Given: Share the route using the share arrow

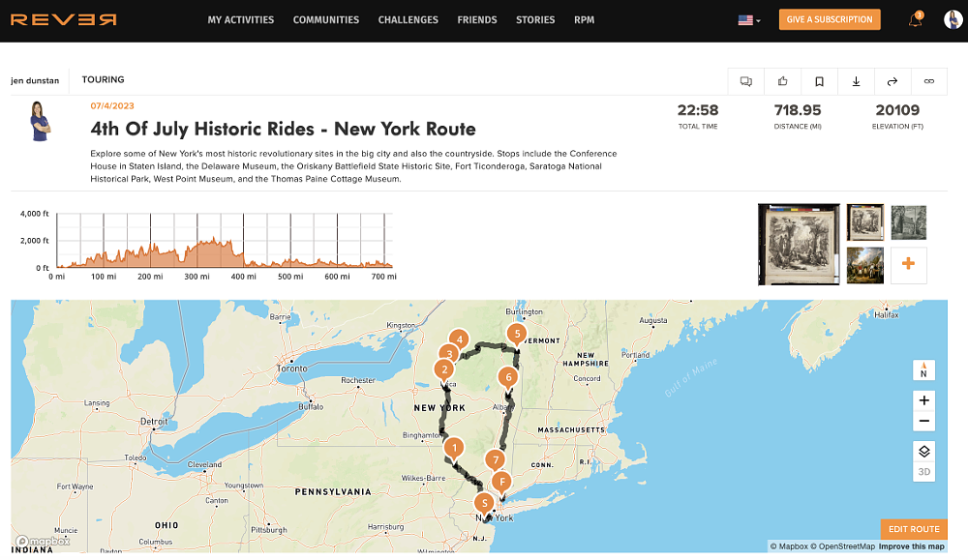Looking at the screenshot, I should coord(892,81).
